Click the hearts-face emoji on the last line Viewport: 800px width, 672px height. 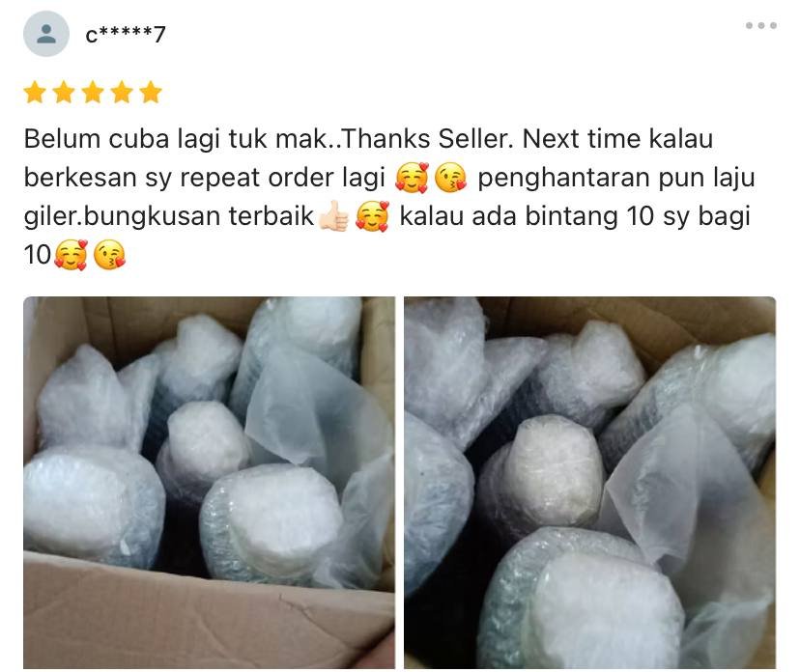71,255
